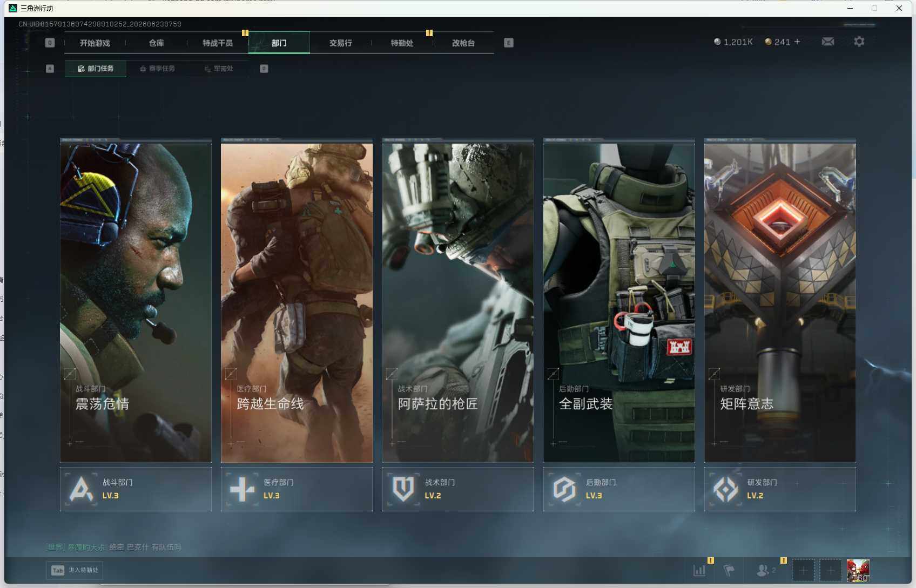The width and height of the screenshot is (916, 588).
Task: Open the 赛季任务 sub-tab
Action: pyautogui.click(x=157, y=69)
